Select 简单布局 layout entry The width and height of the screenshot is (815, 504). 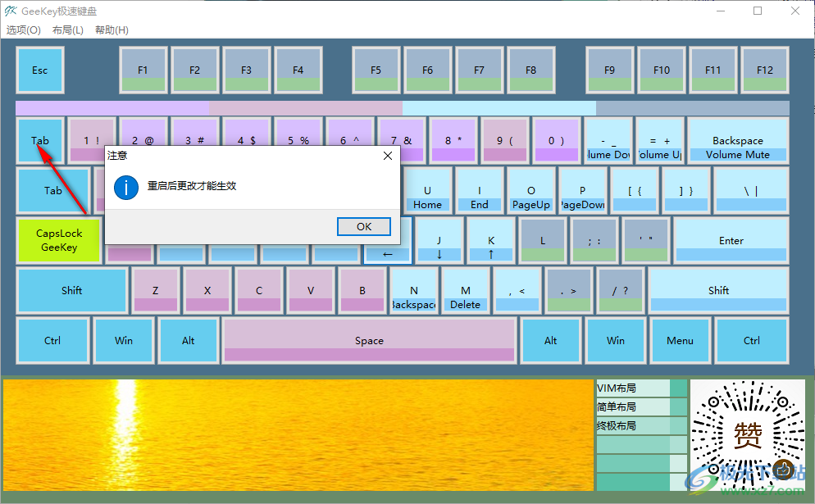coord(642,406)
